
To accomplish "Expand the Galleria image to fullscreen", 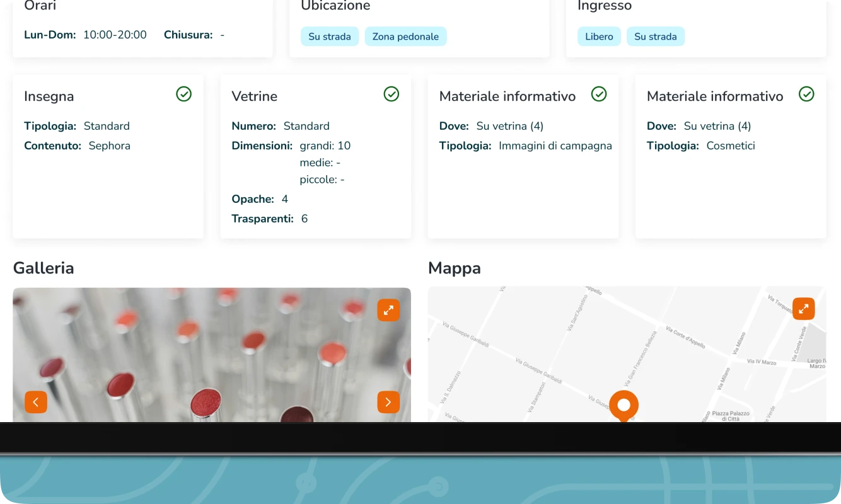I will pos(388,310).
